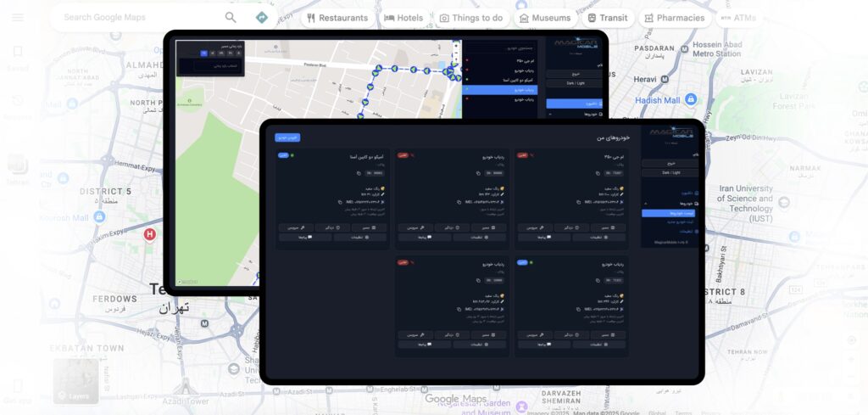Toggle the Dark / Light theme button
The height and width of the screenshot is (415, 868).
coord(670,172)
